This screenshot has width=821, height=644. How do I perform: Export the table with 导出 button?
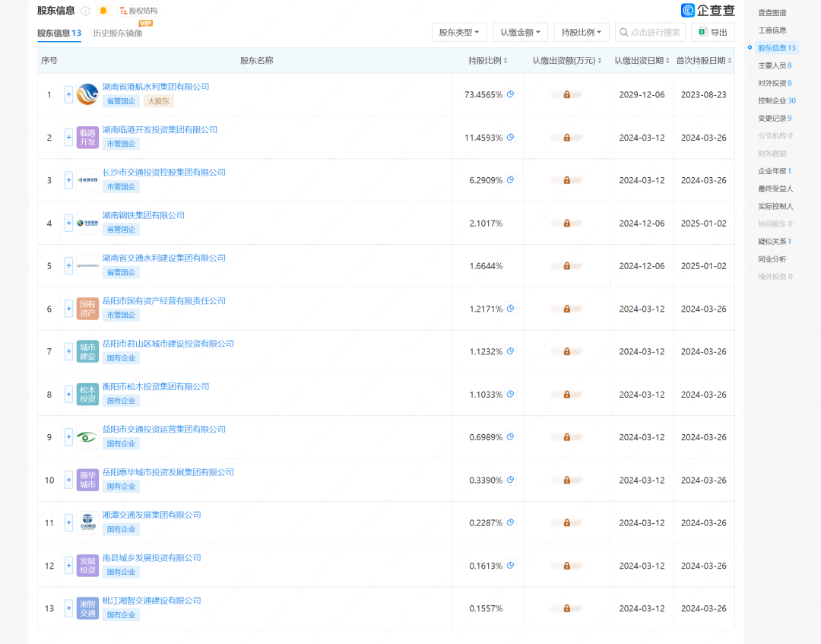712,33
